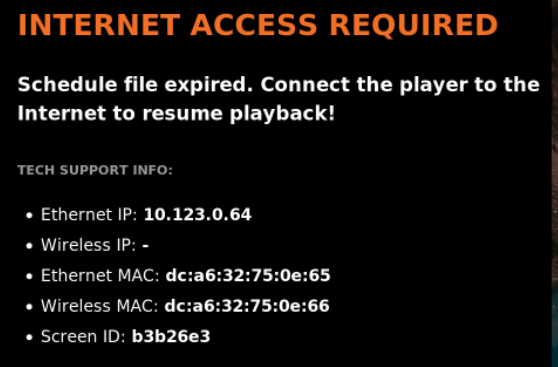This screenshot has height=367, width=558.
Task: Click the INTERNET ACCESS REQUIRED heading
Action: coord(258,25)
